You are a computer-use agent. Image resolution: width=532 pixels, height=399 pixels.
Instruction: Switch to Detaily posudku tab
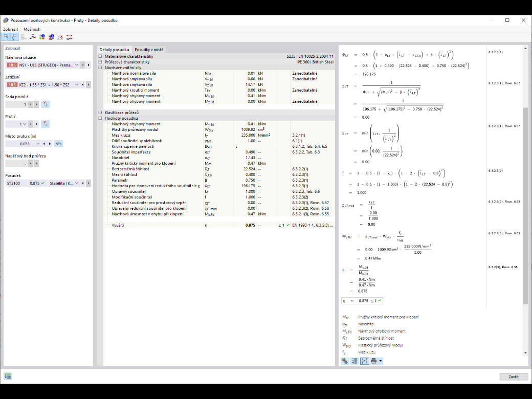coord(115,50)
